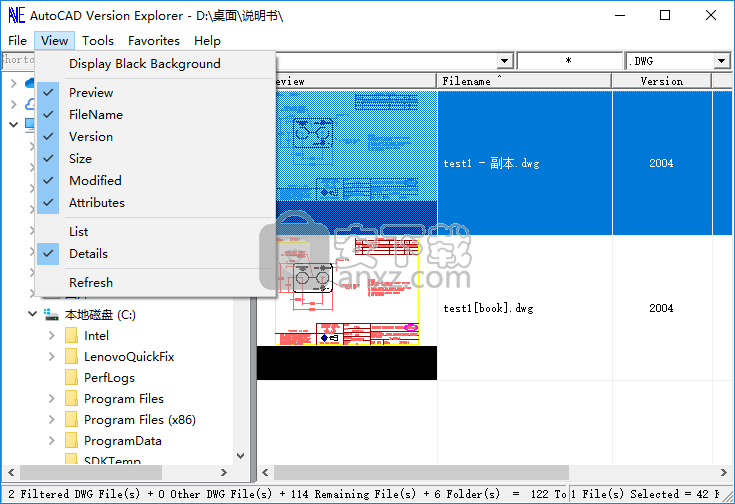Enable Display Black Background option
This screenshot has height=504, width=735.
[x=155, y=64]
